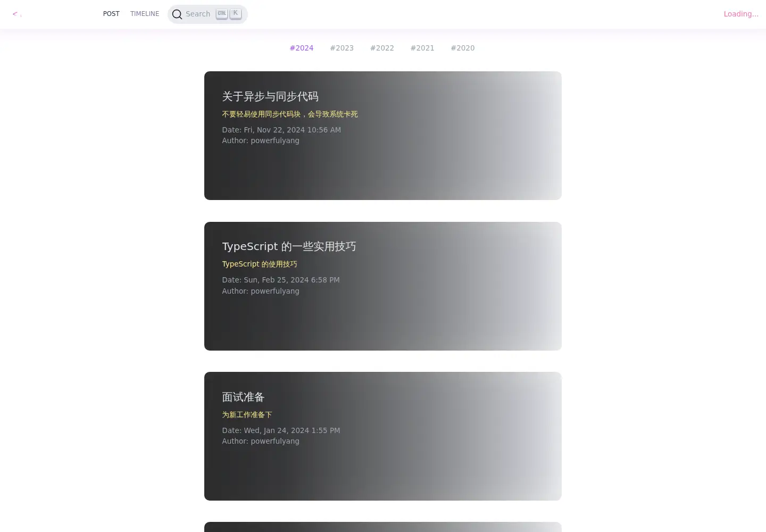
Task: Filter posts by #2021 tag
Action: click(422, 48)
